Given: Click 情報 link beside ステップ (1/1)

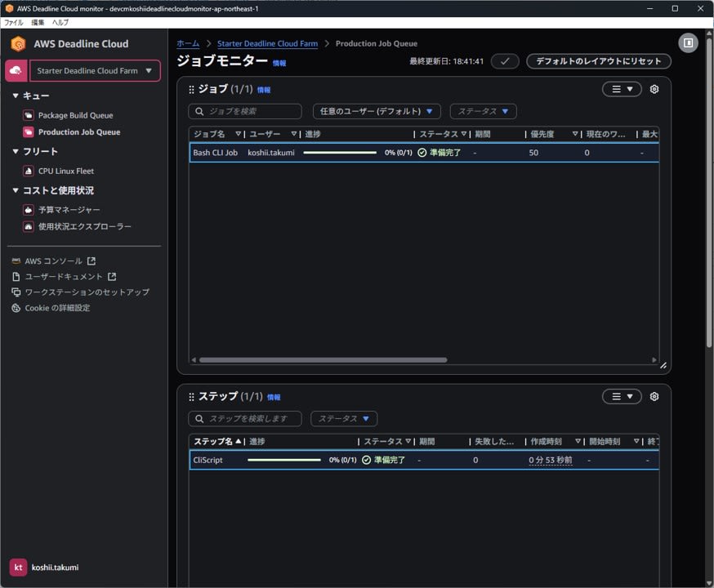Looking at the screenshot, I should point(274,398).
